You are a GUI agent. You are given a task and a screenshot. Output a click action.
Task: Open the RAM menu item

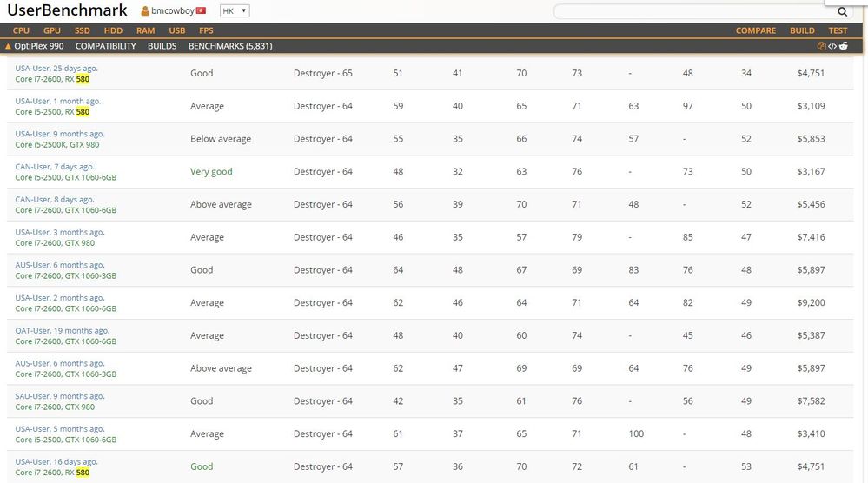[146, 30]
